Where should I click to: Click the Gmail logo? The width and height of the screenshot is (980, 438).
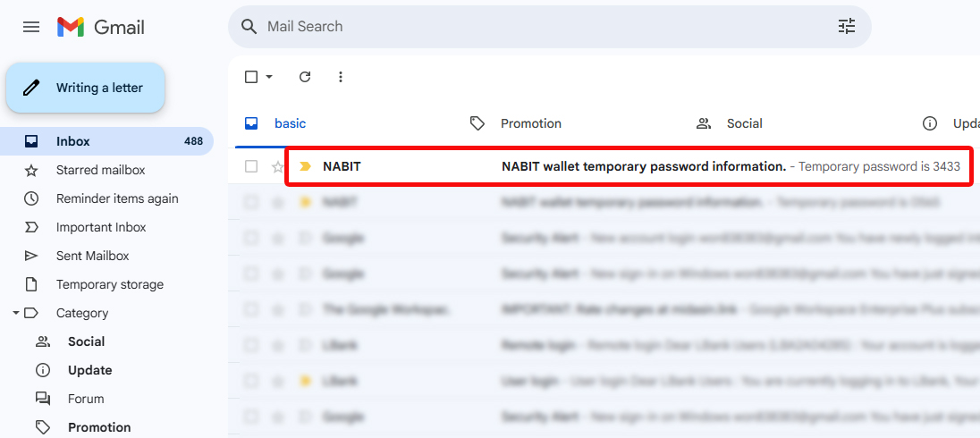tap(101, 27)
